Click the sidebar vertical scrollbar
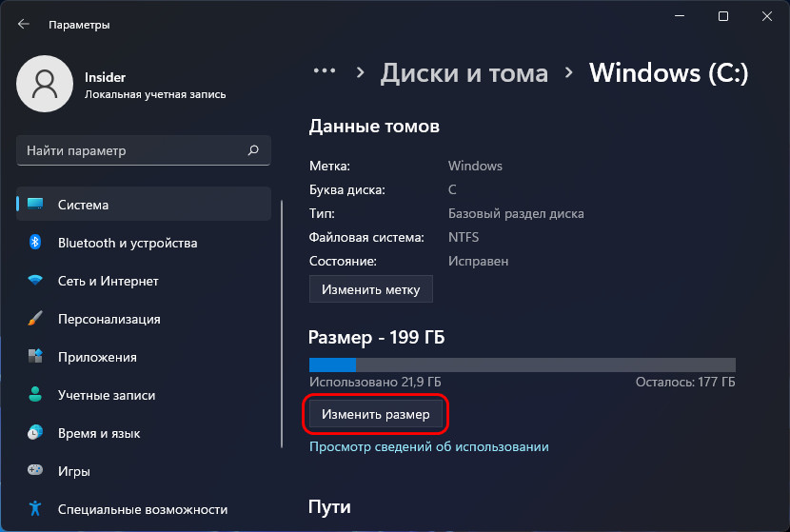The image size is (790, 532). pos(282,324)
